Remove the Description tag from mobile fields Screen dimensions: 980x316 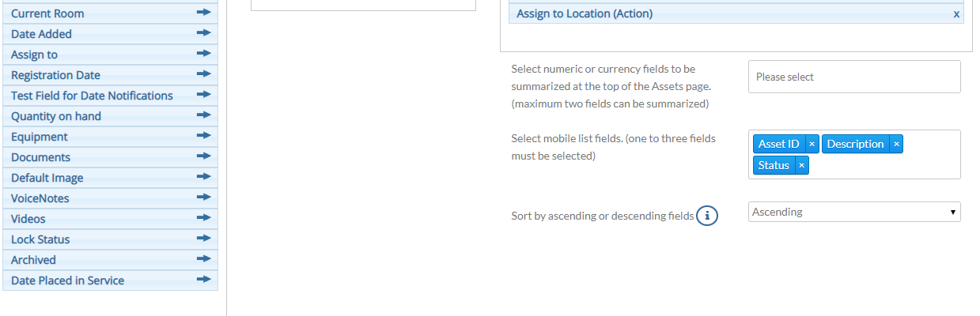(x=896, y=144)
